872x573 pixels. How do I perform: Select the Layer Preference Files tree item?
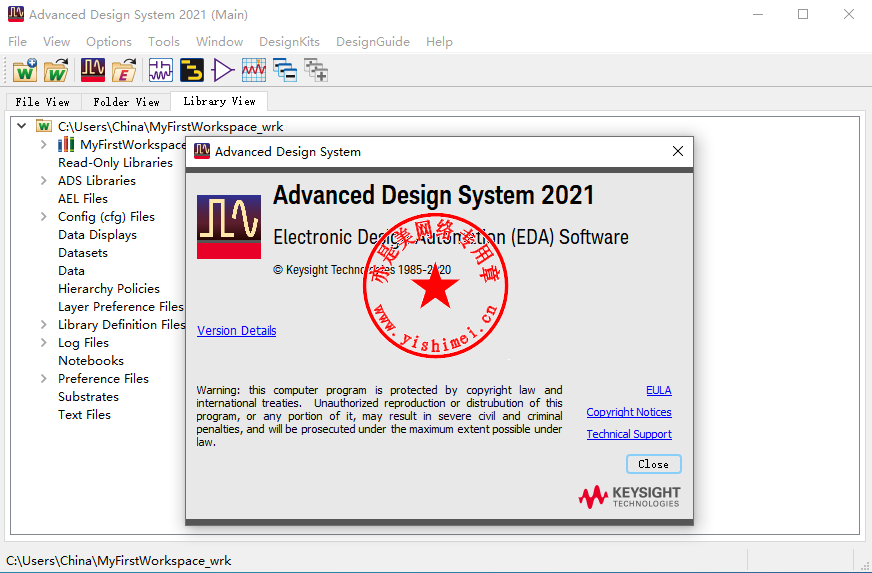pyautogui.click(x=121, y=307)
